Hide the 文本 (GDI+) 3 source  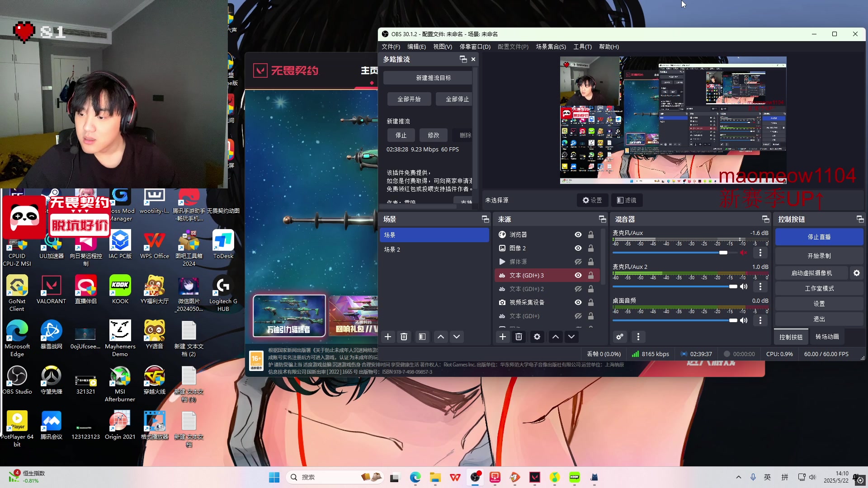click(x=578, y=275)
